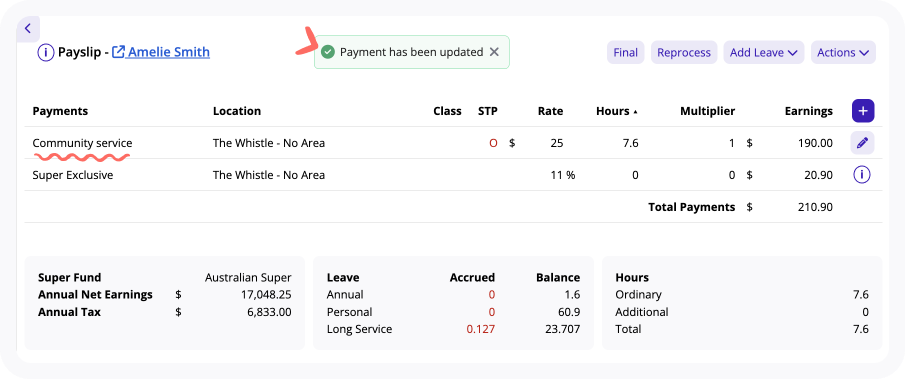Image resolution: width=905 pixels, height=379 pixels.
Task: Click the Additional hours label
Action: (x=642, y=312)
